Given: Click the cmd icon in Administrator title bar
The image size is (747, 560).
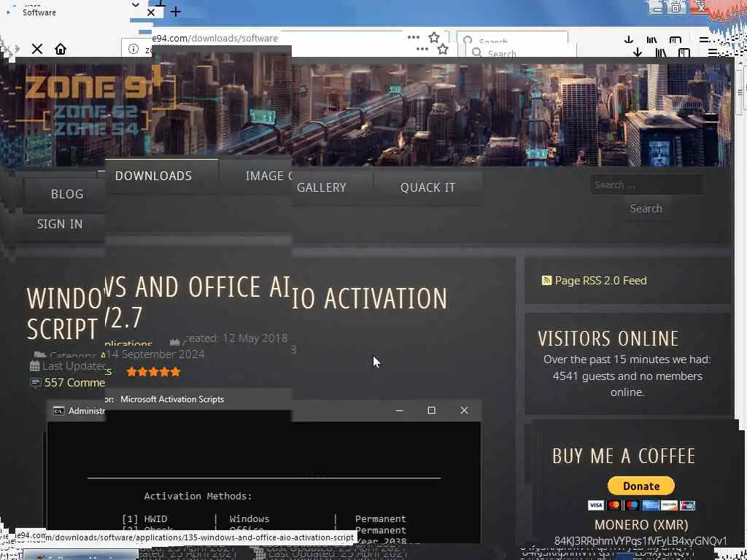Looking at the screenshot, I should click(58, 411).
